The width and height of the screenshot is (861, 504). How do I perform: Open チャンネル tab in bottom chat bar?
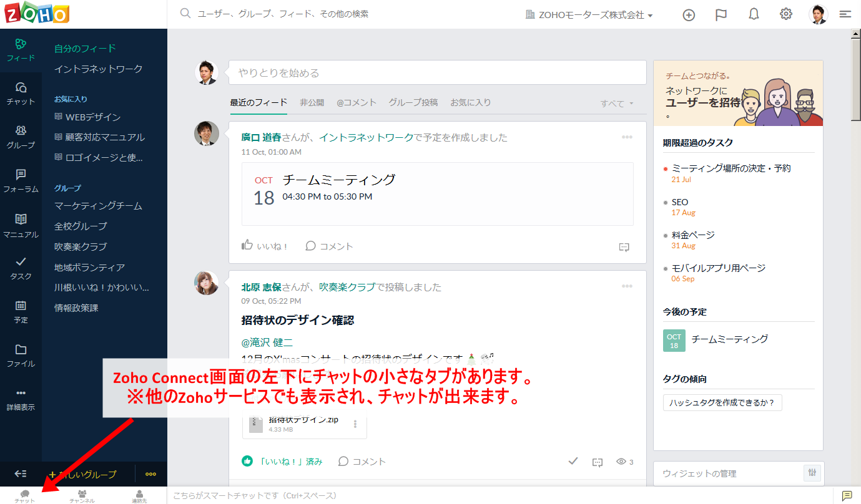pos(82,496)
